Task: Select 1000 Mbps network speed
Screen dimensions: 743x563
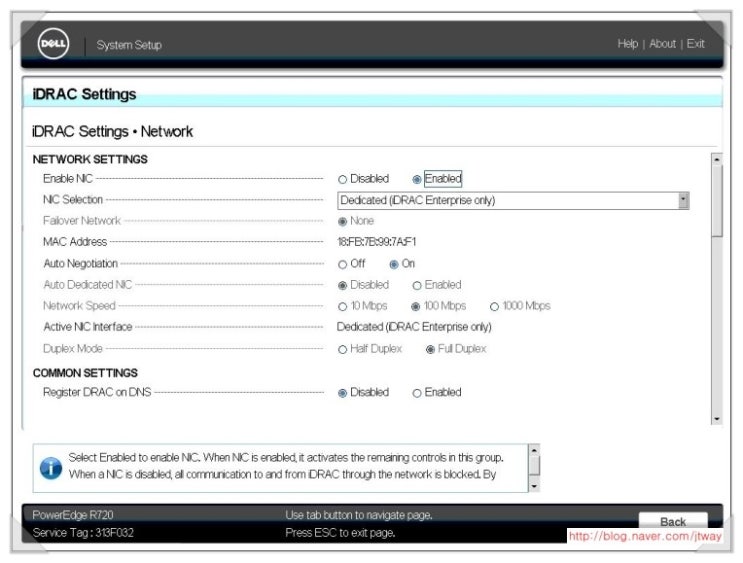Action: 494,306
